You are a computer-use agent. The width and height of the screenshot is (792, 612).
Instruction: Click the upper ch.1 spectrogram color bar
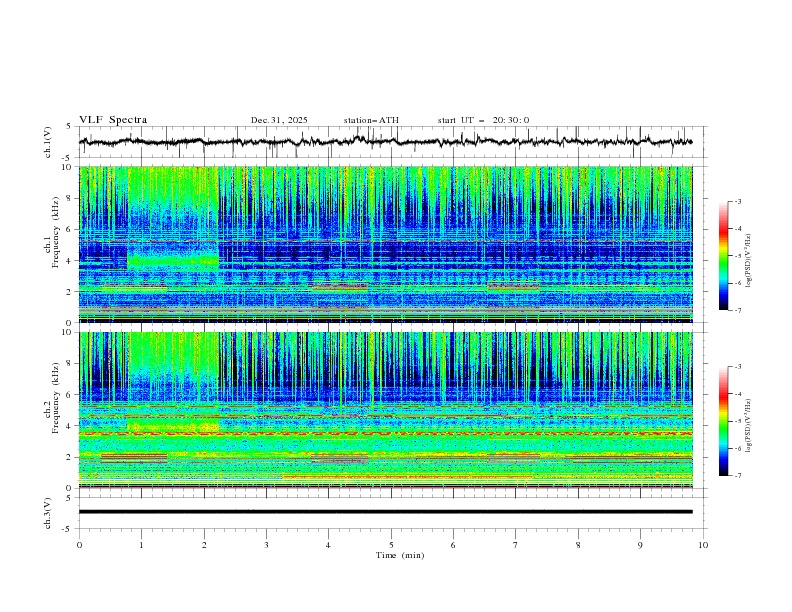(723, 256)
